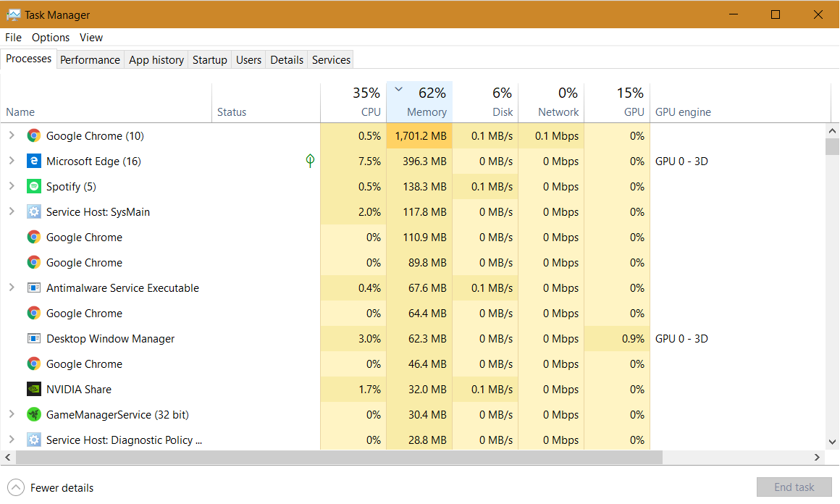Click the 138.3 MB memory cell
Viewport: 840px width, 504px height.
point(419,186)
